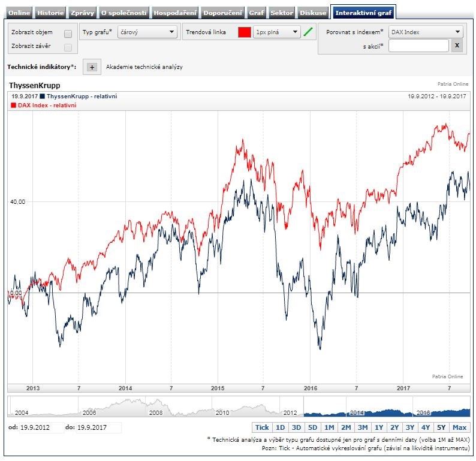The height and width of the screenshot is (461, 476).
Task: Open the DAX Index comparison dropdown
Action: (425, 32)
